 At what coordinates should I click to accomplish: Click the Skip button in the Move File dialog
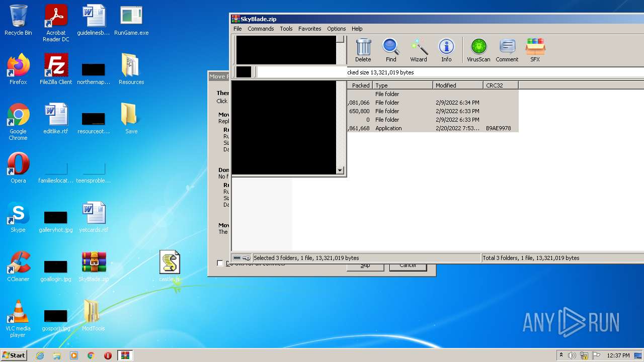pos(365,266)
